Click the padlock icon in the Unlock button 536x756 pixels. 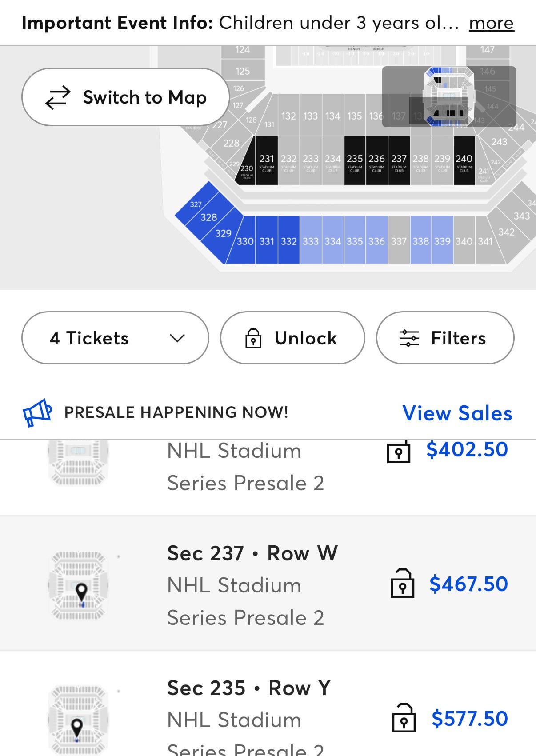click(x=253, y=338)
